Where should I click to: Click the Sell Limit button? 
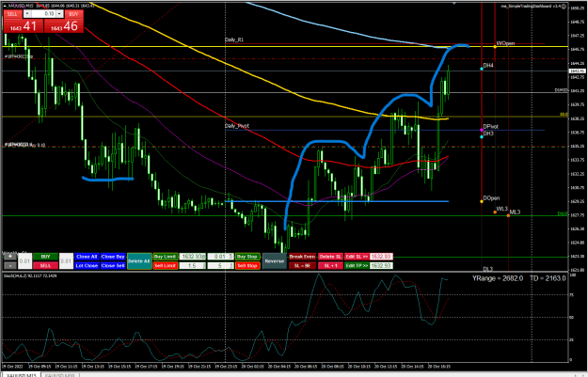[165, 265]
